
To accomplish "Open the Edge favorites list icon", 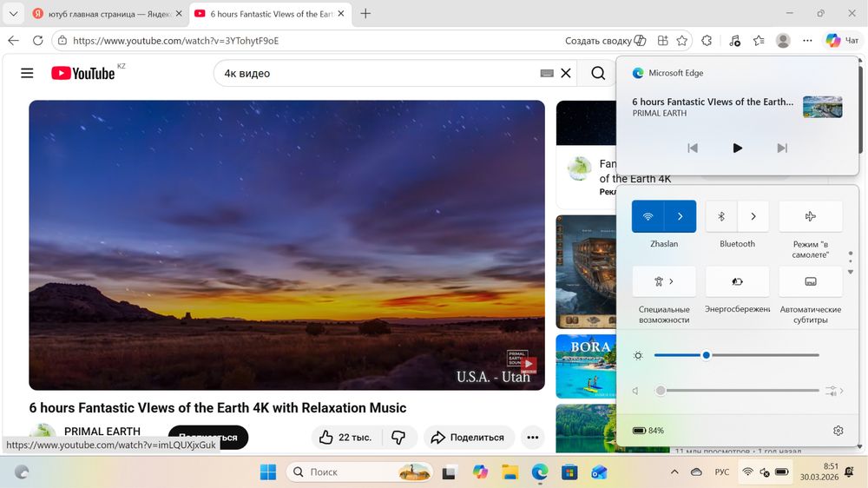I will click(x=759, y=41).
